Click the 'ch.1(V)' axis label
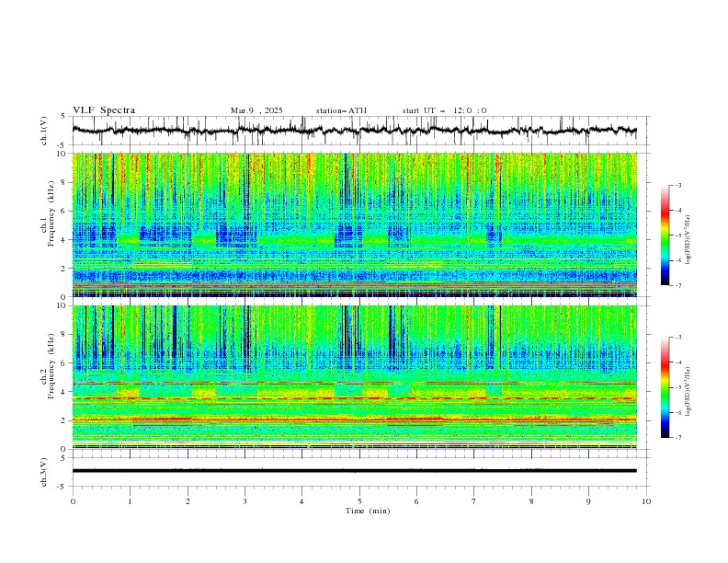This screenshot has height=563, width=728. tap(44, 131)
